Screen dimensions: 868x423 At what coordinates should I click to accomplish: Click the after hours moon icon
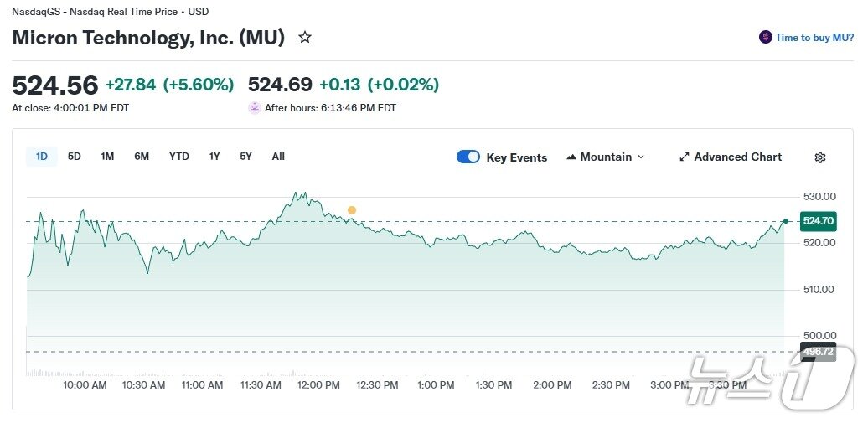[x=255, y=108]
